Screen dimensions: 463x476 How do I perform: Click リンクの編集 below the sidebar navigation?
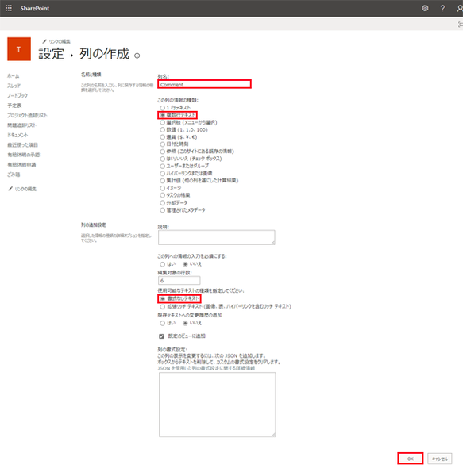point(25,189)
